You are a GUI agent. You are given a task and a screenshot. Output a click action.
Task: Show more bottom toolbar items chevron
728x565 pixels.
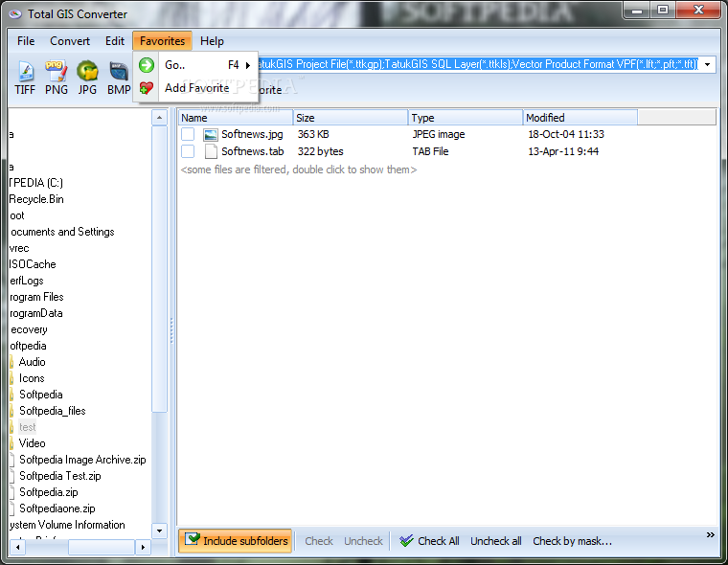pyautogui.click(x=711, y=534)
